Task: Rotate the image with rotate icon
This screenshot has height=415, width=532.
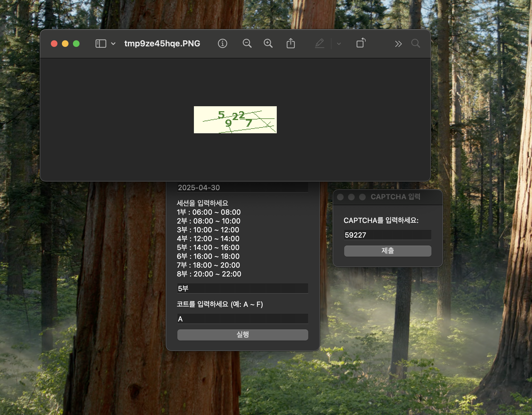Action: click(x=361, y=43)
